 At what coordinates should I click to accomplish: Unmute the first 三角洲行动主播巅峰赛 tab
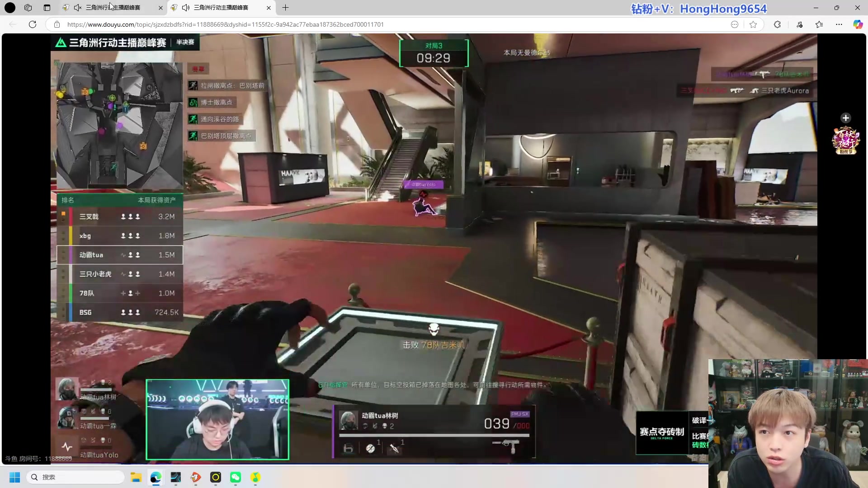click(x=78, y=8)
